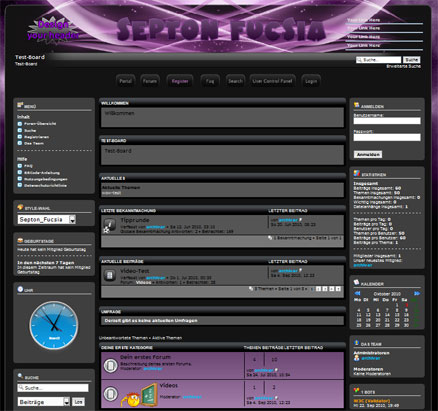Click the bullet icon beside Registrieren
This screenshot has height=411, width=438.
tap(20, 137)
